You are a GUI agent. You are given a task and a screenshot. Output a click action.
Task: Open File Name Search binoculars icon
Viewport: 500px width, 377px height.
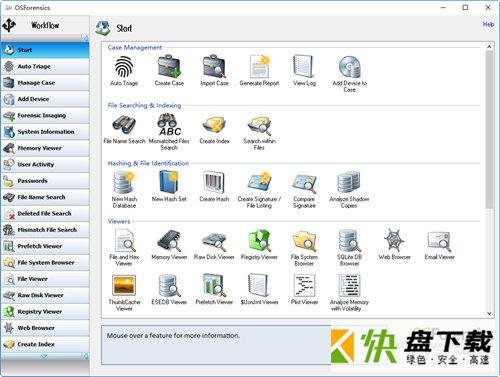point(124,124)
